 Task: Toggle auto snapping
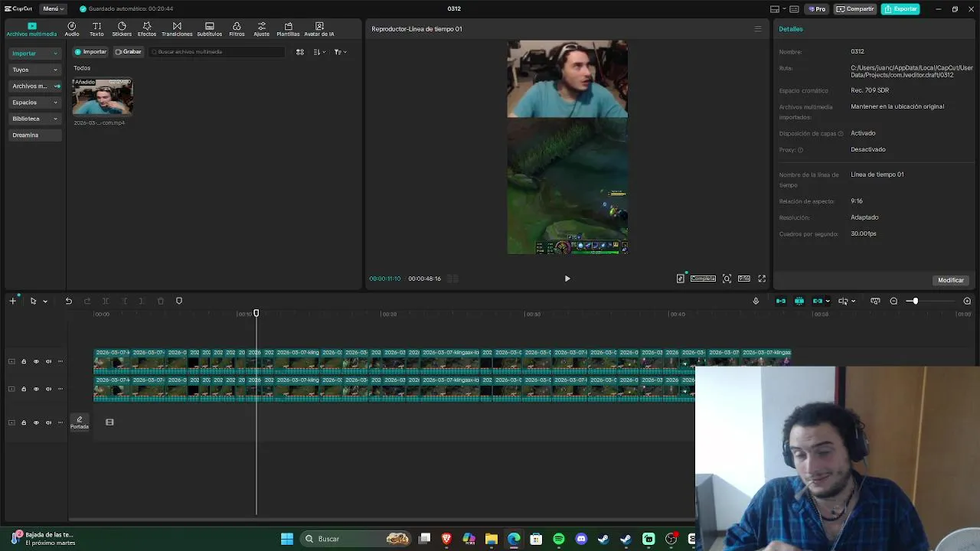click(799, 301)
